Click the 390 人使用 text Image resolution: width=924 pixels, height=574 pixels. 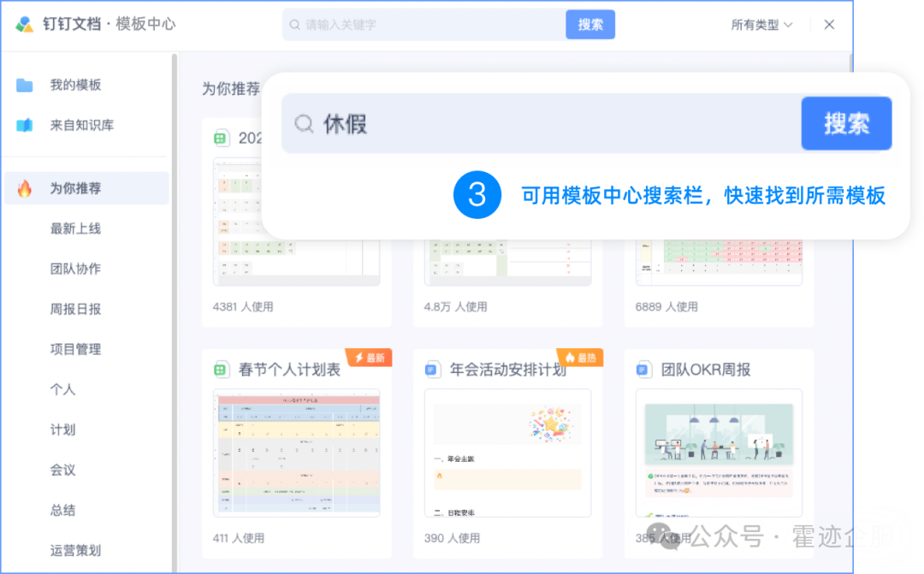click(x=452, y=538)
